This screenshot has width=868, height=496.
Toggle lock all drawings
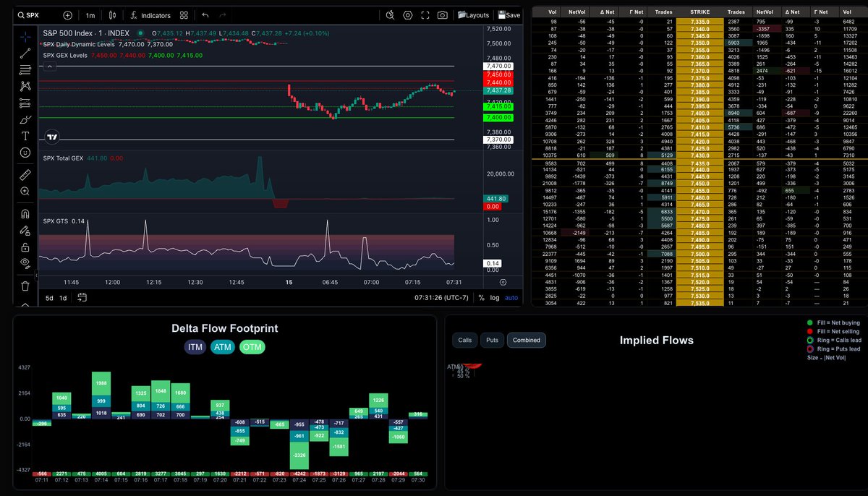[x=25, y=247]
